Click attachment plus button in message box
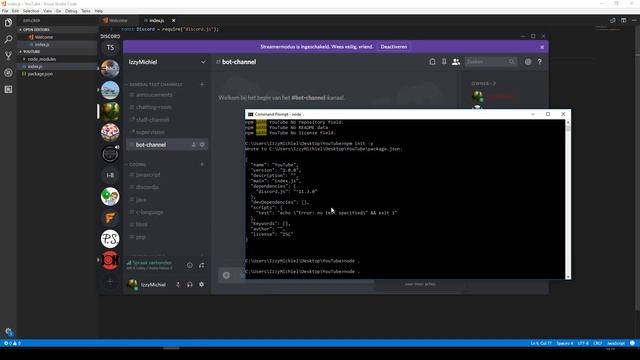 [x=226, y=276]
